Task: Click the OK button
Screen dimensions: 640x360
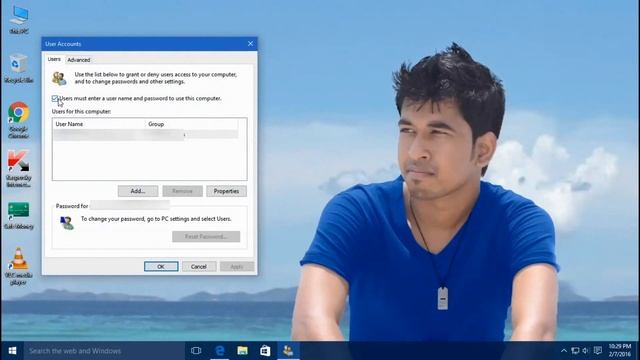Action: (161, 267)
